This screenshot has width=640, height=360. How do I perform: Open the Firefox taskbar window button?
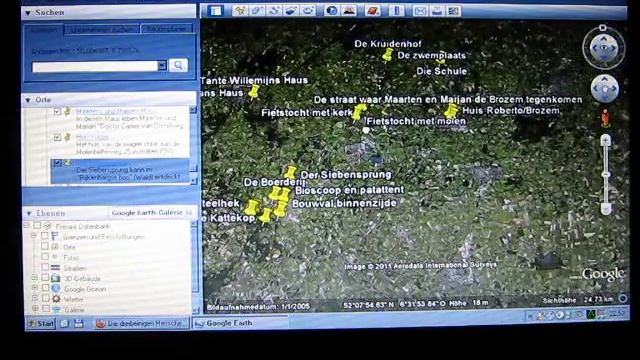coord(141,323)
